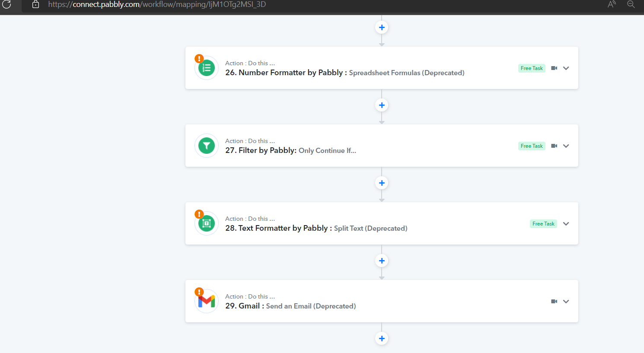This screenshot has height=353, width=644.
Task: Click orange warning badge on Gmail step
Action: pos(199,292)
